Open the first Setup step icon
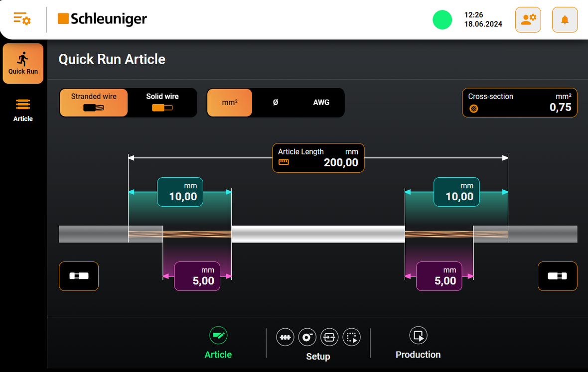588x372 pixels. pyautogui.click(x=285, y=337)
